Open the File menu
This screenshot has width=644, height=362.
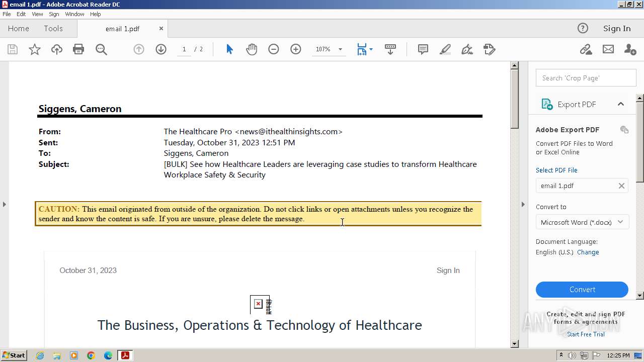(x=7, y=14)
